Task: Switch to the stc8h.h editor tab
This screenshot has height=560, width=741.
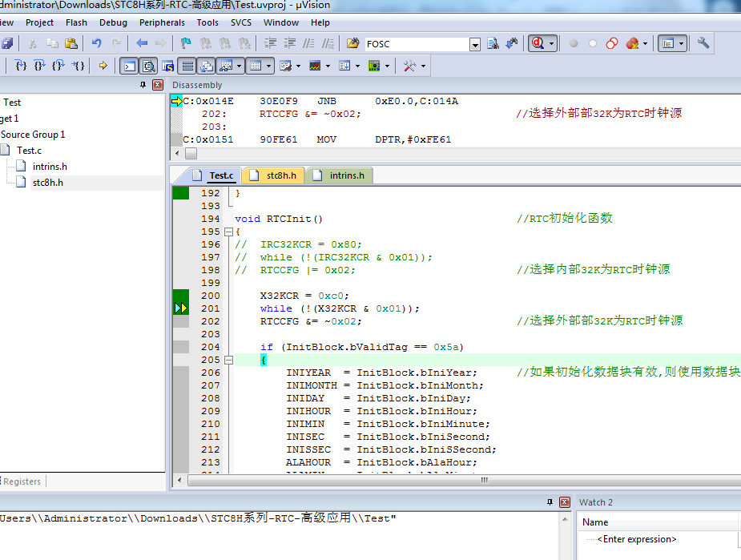Action: click(x=274, y=175)
